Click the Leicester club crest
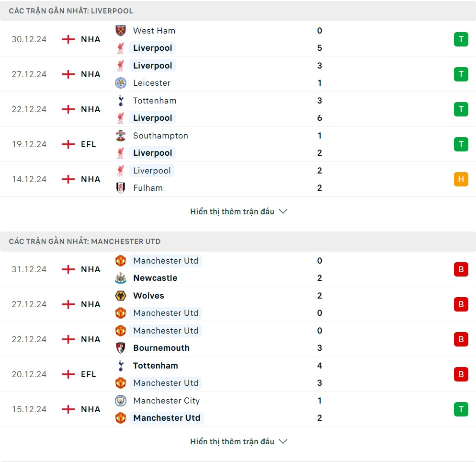The height and width of the screenshot is (462, 476). [x=121, y=83]
